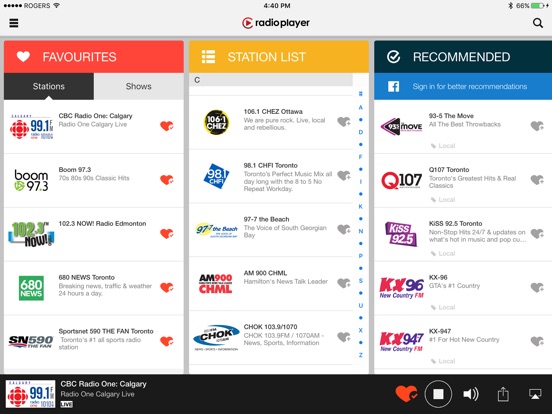Unfavourite 102.3 NOW! Radio Edmonton
Image resolution: width=552 pixels, height=414 pixels.
[167, 233]
